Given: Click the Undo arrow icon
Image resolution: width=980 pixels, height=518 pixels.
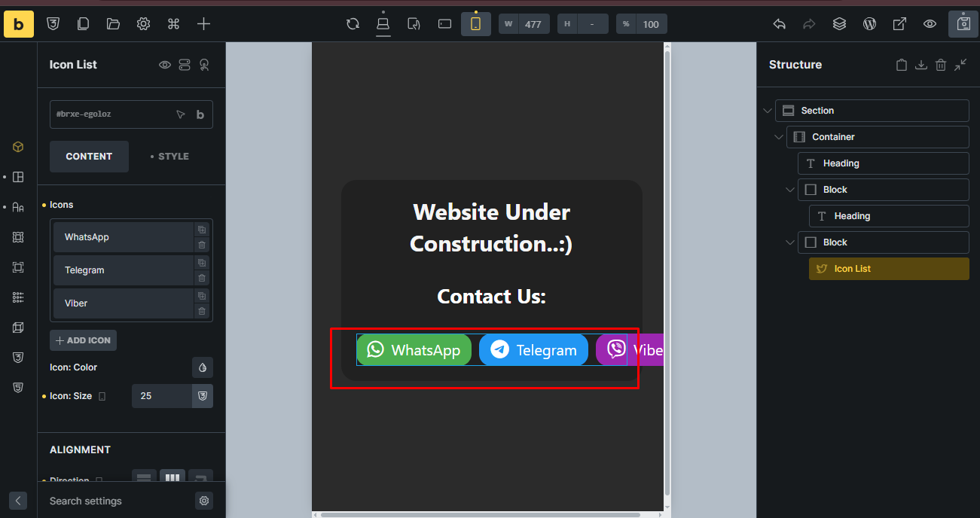Looking at the screenshot, I should pyautogui.click(x=780, y=24).
